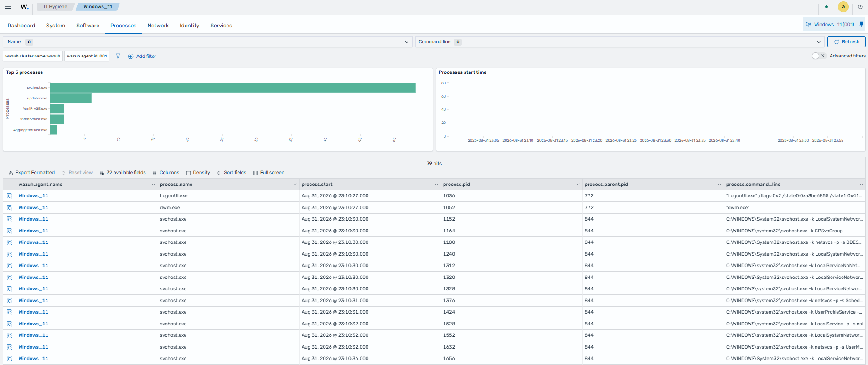Click the Refresh button
The height and width of the screenshot is (365, 868).
846,42
